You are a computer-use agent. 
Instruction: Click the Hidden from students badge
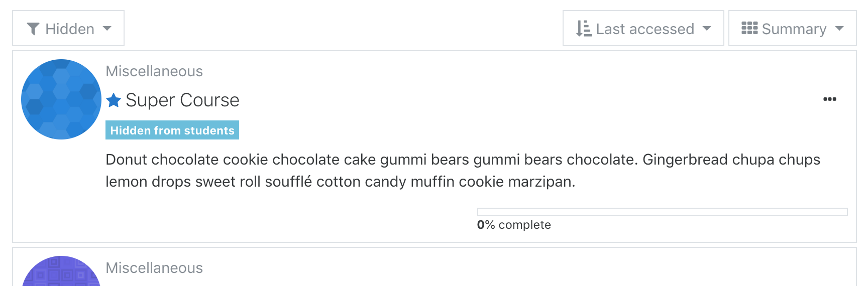pyautogui.click(x=172, y=130)
